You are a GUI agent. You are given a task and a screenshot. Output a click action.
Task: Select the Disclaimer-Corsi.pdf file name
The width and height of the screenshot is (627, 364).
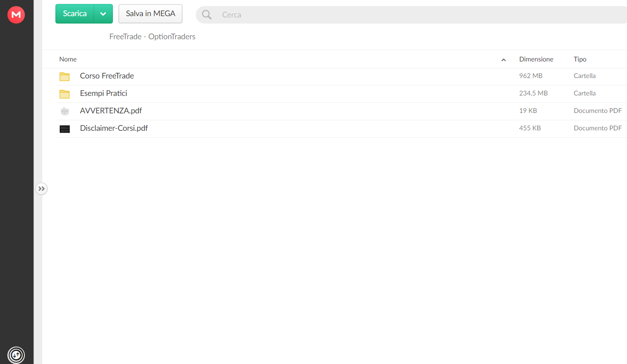[x=114, y=128]
